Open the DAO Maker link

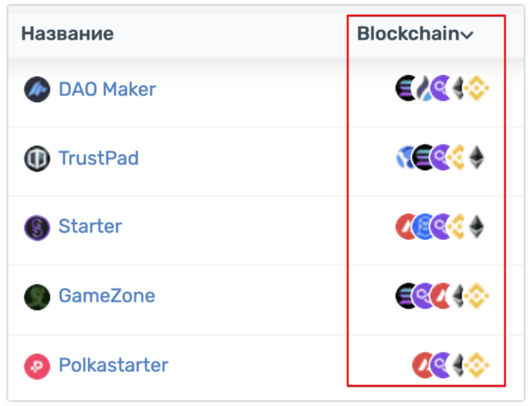pyautogui.click(x=107, y=89)
